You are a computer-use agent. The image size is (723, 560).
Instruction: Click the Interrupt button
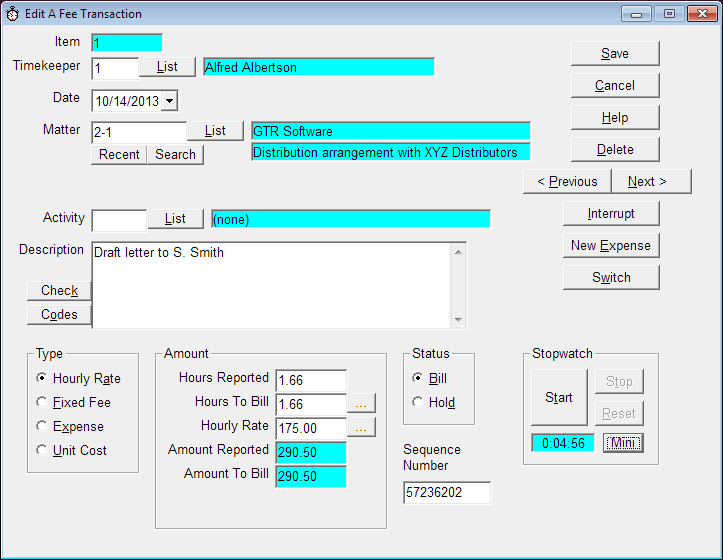click(611, 214)
